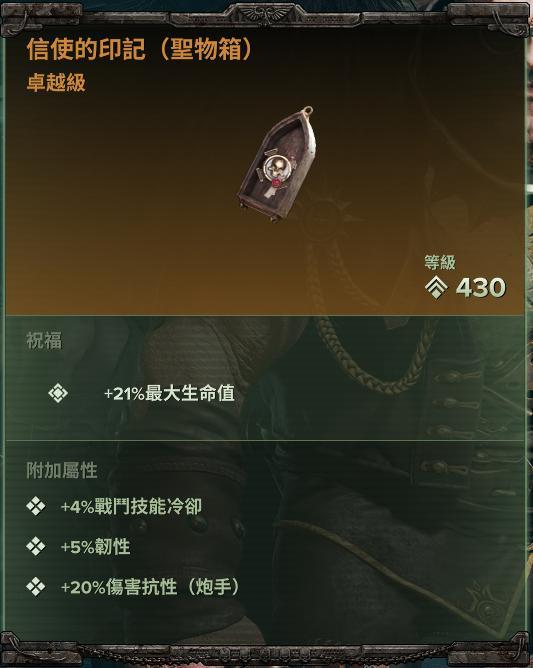
Task: Click the 附加屬性 section header
Action: click(62, 470)
